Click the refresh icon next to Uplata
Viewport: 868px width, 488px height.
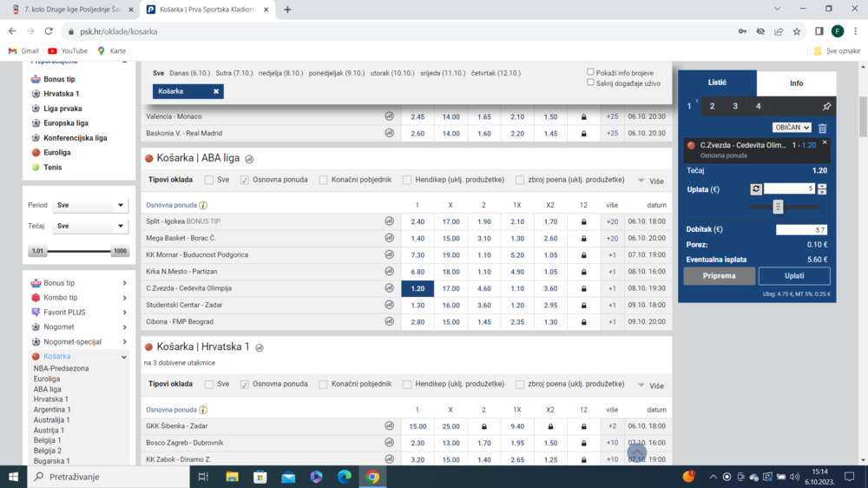click(756, 189)
